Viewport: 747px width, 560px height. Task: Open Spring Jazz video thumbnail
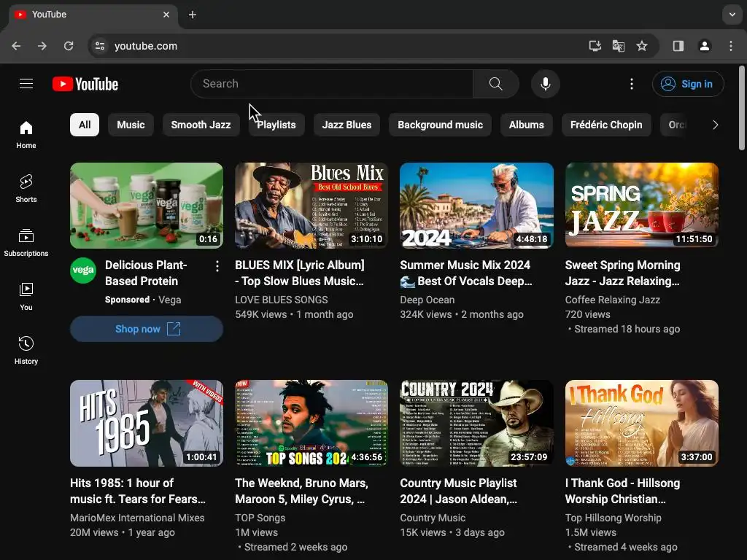[642, 206]
